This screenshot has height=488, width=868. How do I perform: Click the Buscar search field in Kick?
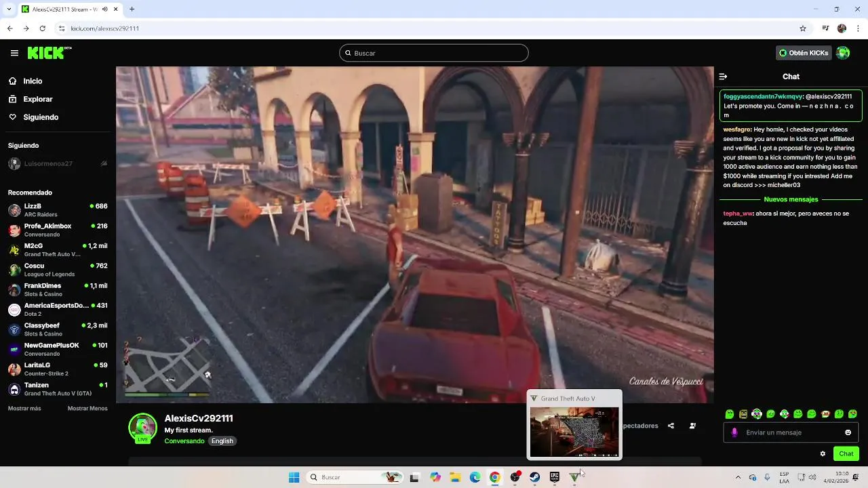click(434, 53)
